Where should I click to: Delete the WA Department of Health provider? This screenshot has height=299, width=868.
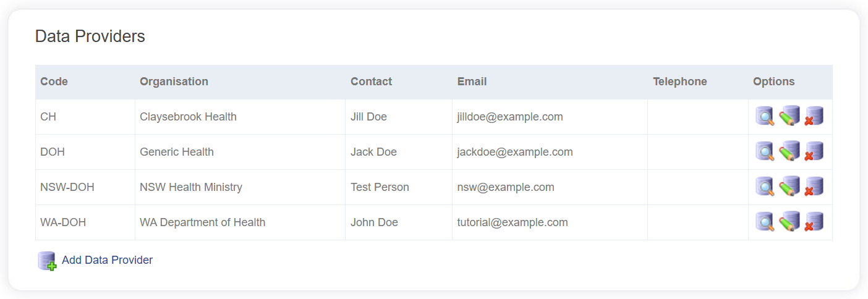pyautogui.click(x=814, y=222)
